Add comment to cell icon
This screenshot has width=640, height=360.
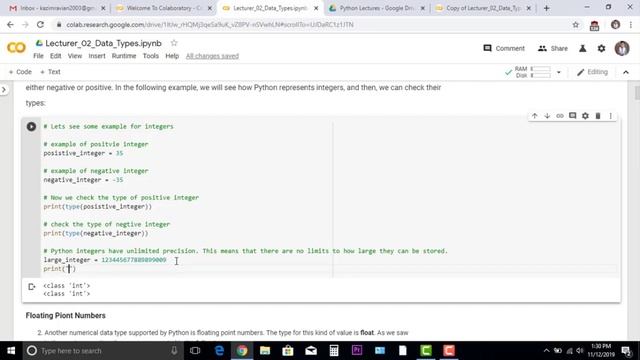(573, 116)
